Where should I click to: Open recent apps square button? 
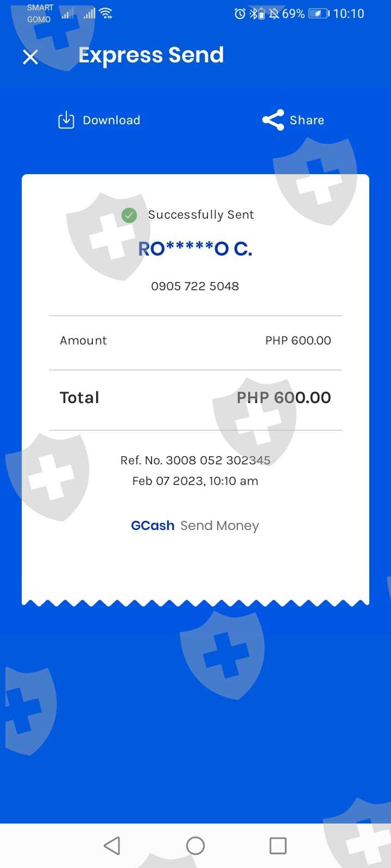[x=278, y=845]
